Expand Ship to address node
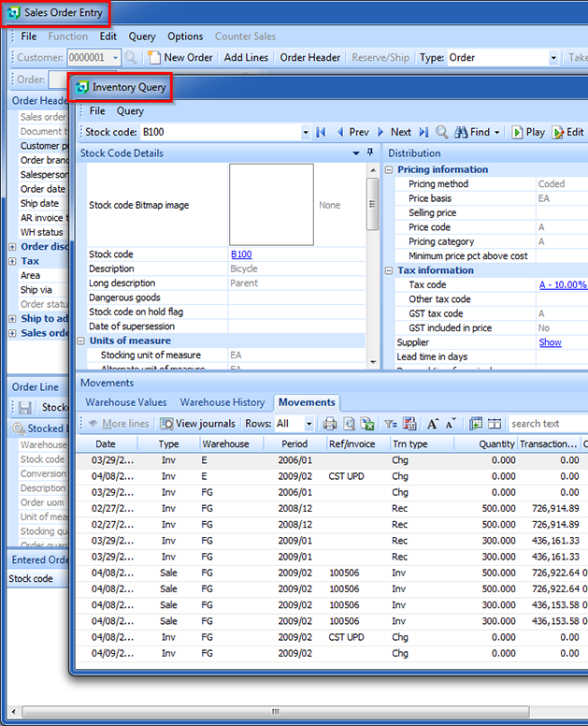Viewport: 588px width, 726px height. [x=12, y=319]
